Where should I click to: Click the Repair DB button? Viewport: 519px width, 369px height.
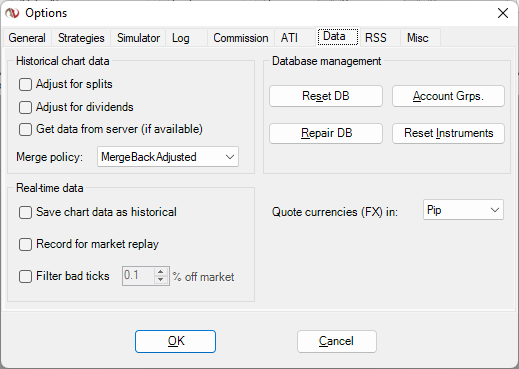[x=326, y=133]
